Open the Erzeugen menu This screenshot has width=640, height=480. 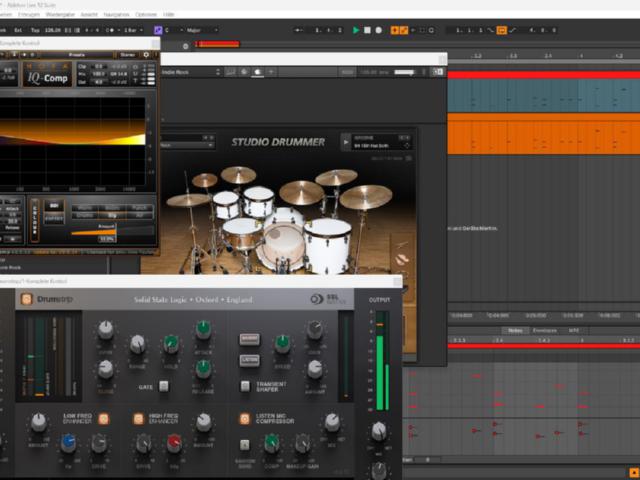point(29,14)
